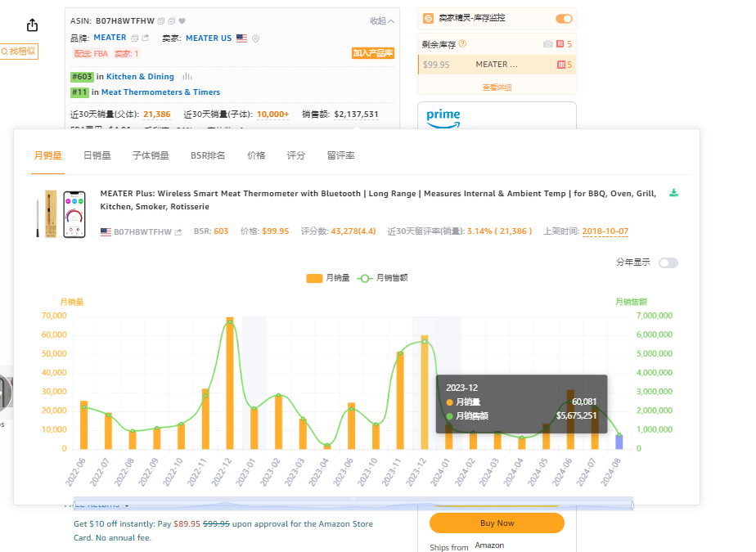
Task: Copy the MEATER brand name icon
Action: pyautogui.click(x=134, y=38)
